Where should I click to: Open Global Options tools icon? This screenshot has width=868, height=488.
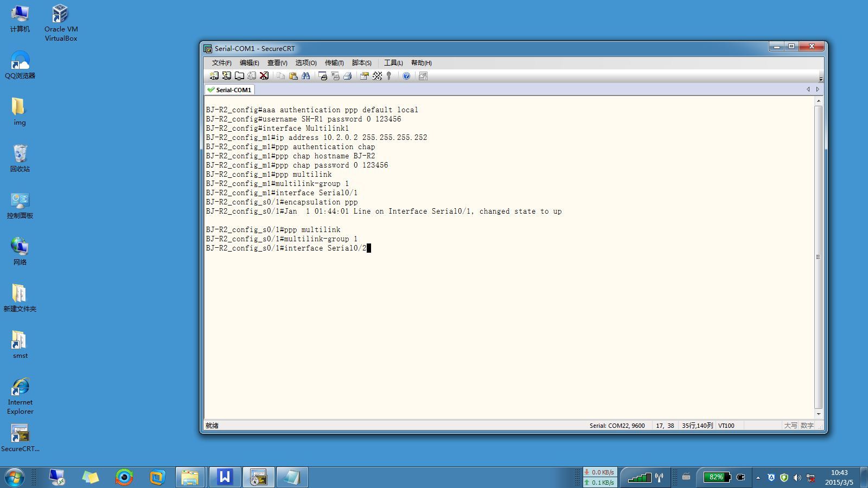coord(377,76)
